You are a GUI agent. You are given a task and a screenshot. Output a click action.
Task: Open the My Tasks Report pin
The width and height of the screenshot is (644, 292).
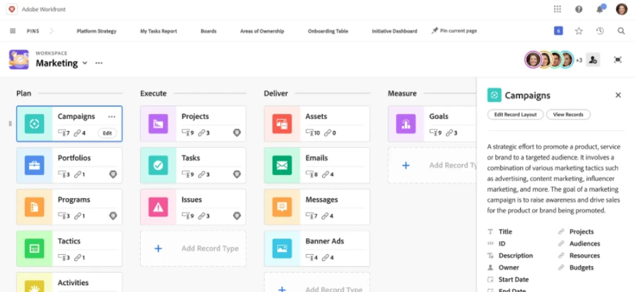coord(158,31)
